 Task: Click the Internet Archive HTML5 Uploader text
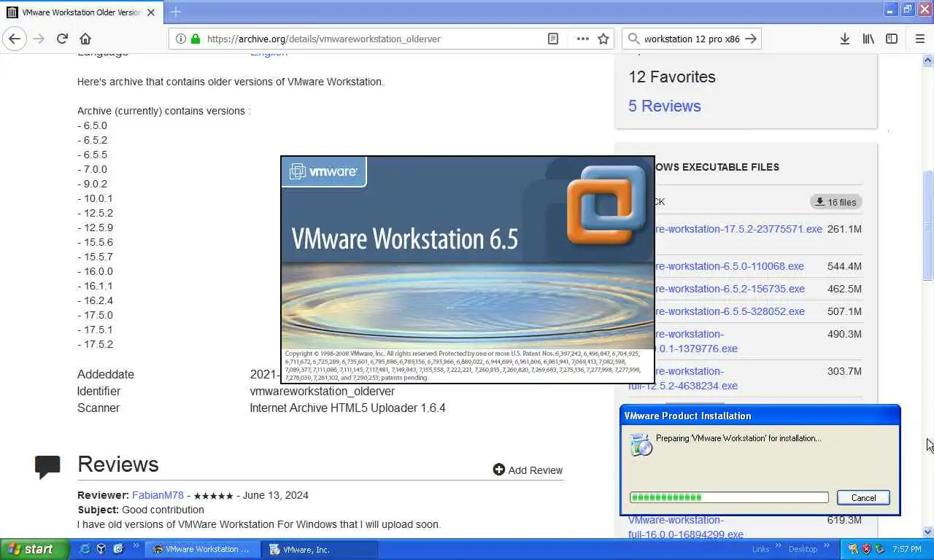point(347,408)
